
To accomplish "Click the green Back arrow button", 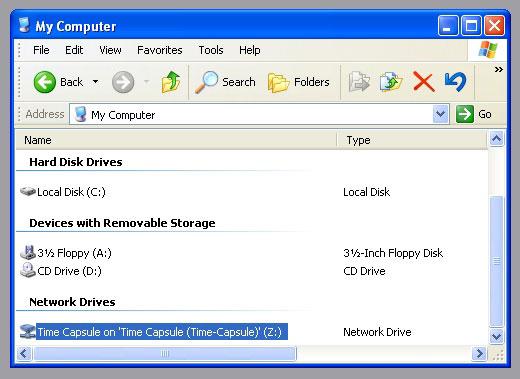I will coord(45,82).
